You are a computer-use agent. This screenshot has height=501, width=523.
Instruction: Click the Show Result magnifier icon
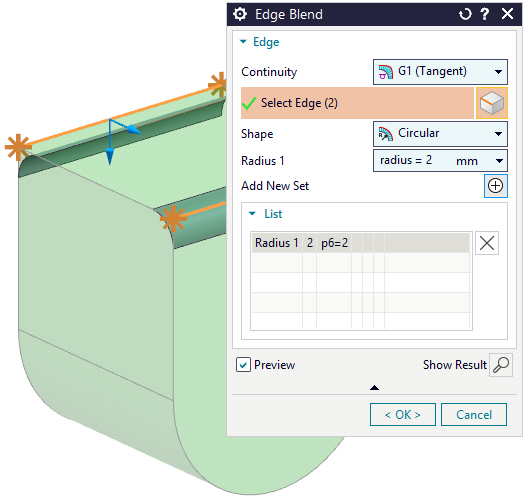tap(501, 365)
